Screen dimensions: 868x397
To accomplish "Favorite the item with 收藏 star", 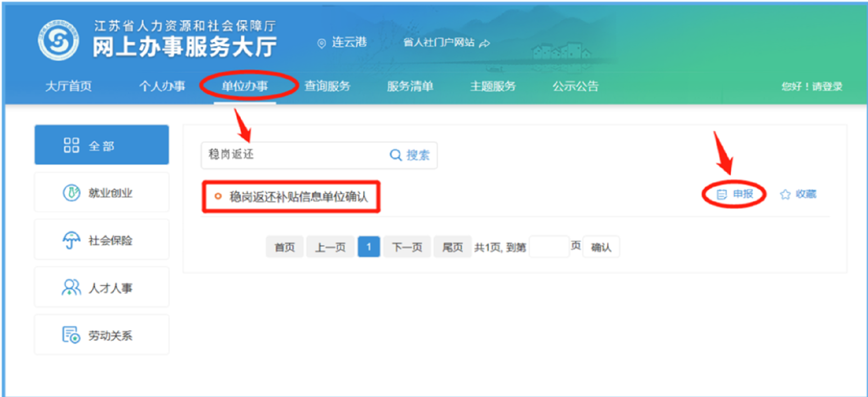I will tap(798, 194).
